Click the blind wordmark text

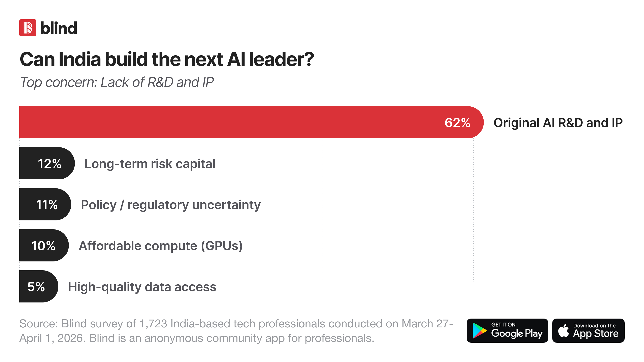(x=59, y=28)
